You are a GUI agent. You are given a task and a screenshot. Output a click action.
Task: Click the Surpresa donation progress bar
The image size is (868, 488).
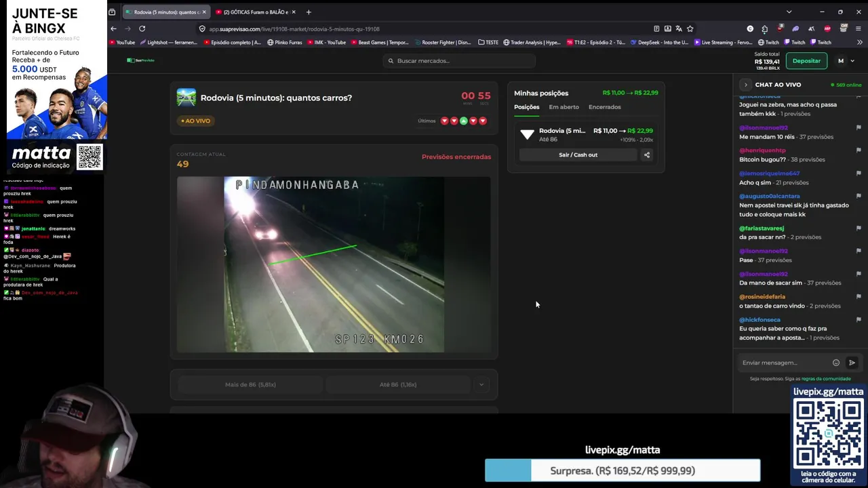tap(623, 470)
